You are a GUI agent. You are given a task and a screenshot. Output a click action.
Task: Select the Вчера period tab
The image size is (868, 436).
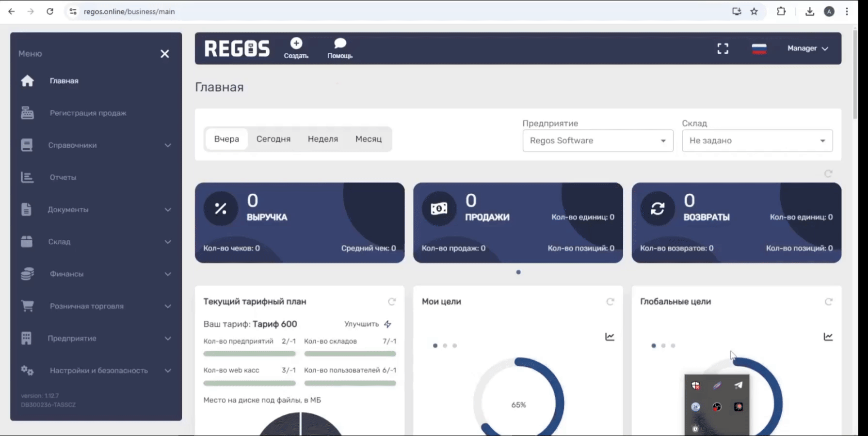point(226,139)
